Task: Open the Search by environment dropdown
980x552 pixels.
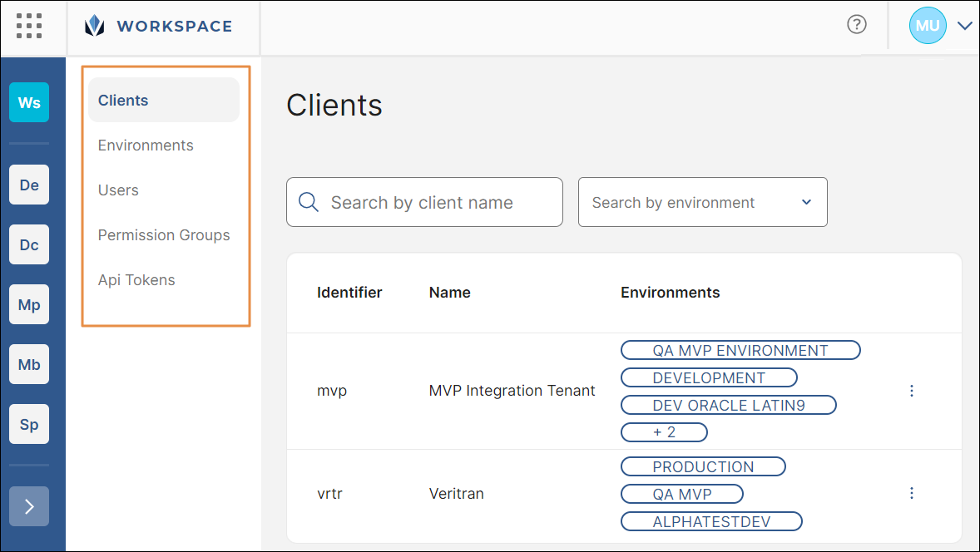Action: (702, 202)
